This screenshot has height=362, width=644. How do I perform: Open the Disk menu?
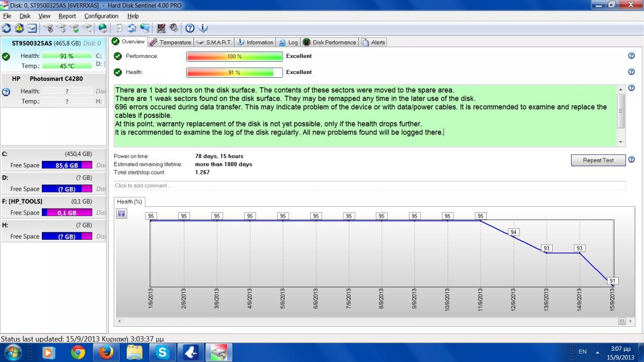click(x=25, y=16)
